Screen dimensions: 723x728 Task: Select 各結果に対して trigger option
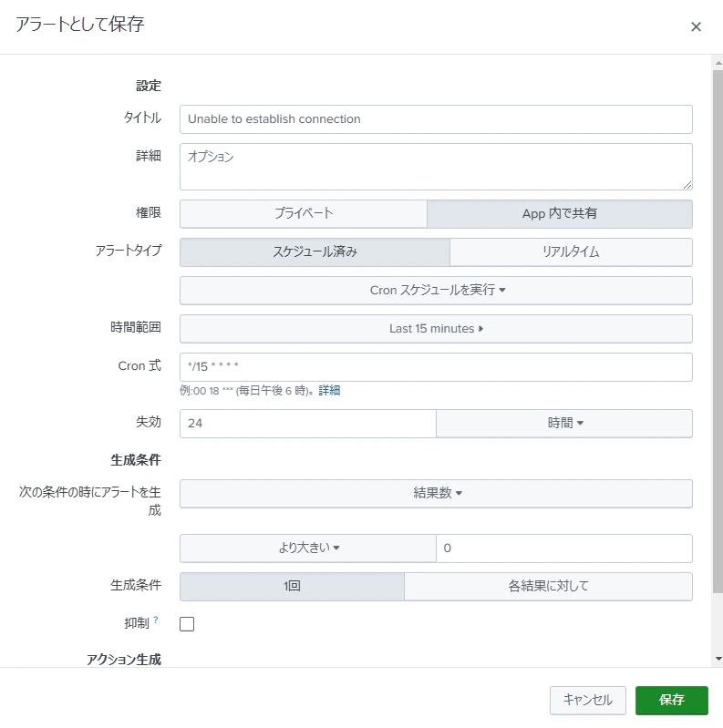click(x=548, y=587)
